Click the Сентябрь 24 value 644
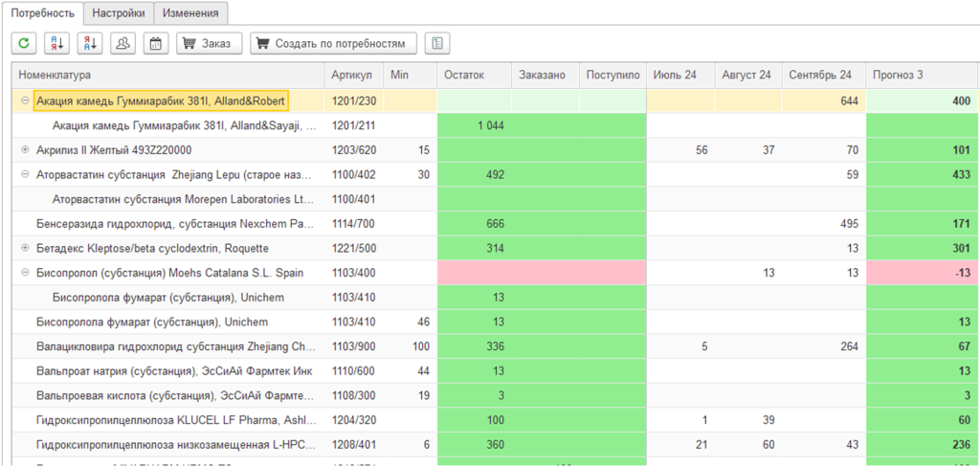This screenshot has width=980, height=467. click(850, 100)
